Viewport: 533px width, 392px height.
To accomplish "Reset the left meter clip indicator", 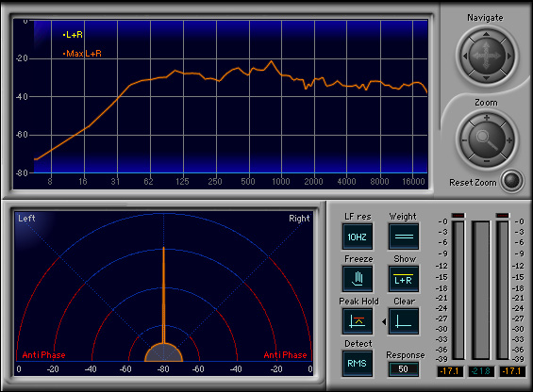I will tap(458, 216).
